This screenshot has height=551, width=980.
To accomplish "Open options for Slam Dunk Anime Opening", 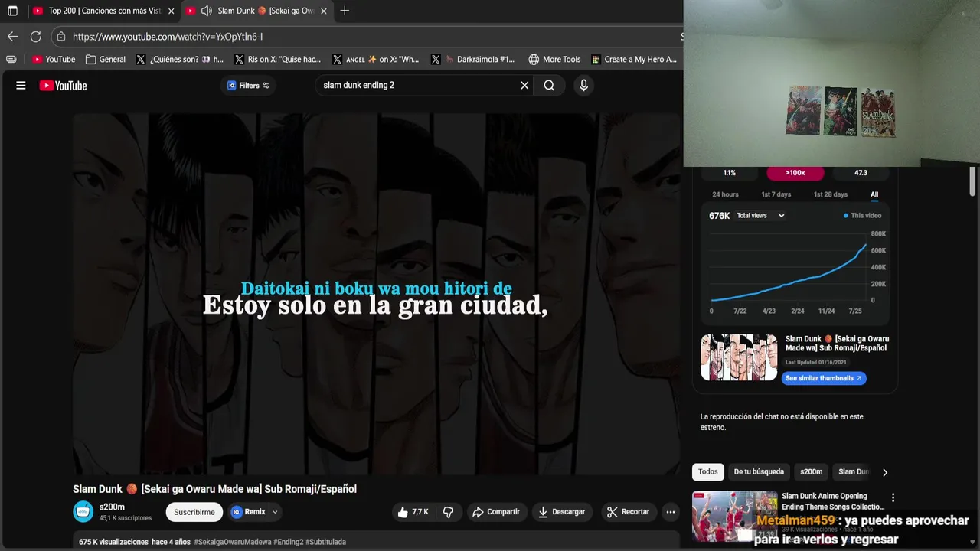I will (893, 497).
